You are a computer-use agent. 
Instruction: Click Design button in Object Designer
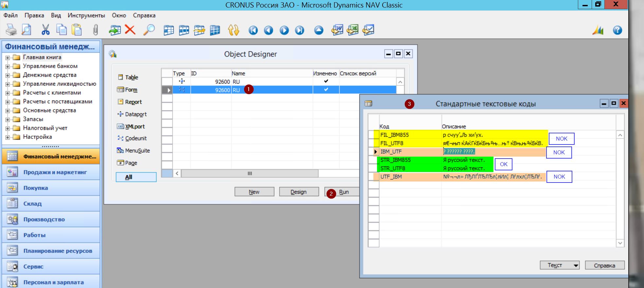click(x=299, y=192)
